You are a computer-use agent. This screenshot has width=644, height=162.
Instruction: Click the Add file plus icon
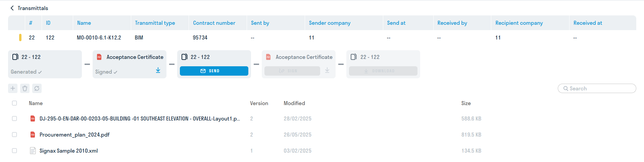13,88
